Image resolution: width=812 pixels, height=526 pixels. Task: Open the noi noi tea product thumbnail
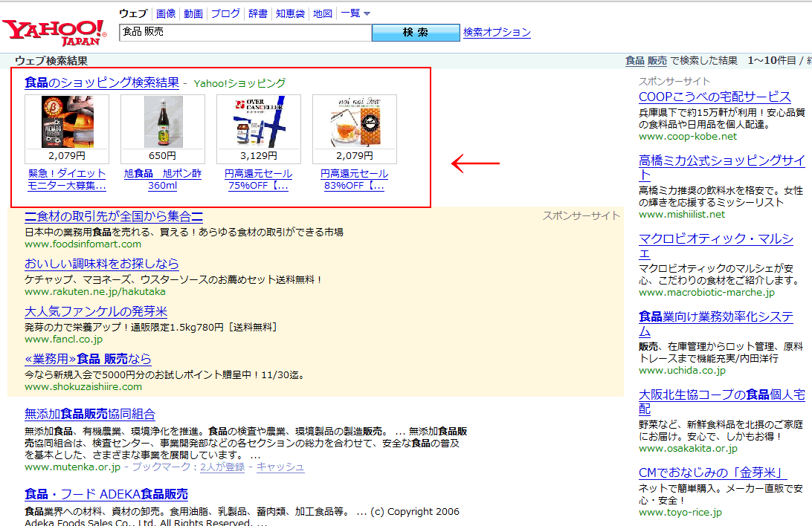pyautogui.click(x=355, y=123)
